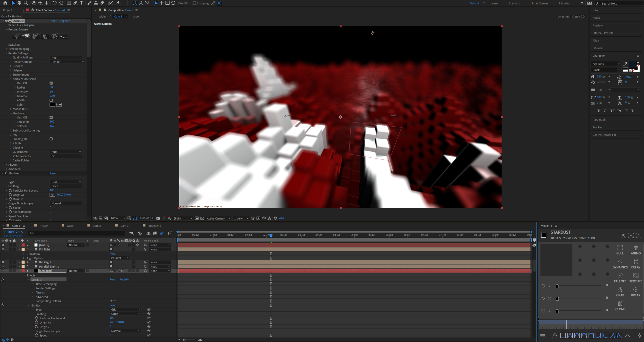Expand the Motion Blur section
Image resolution: width=644 pixels, height=342 pixels.
[x=11, y=109]
